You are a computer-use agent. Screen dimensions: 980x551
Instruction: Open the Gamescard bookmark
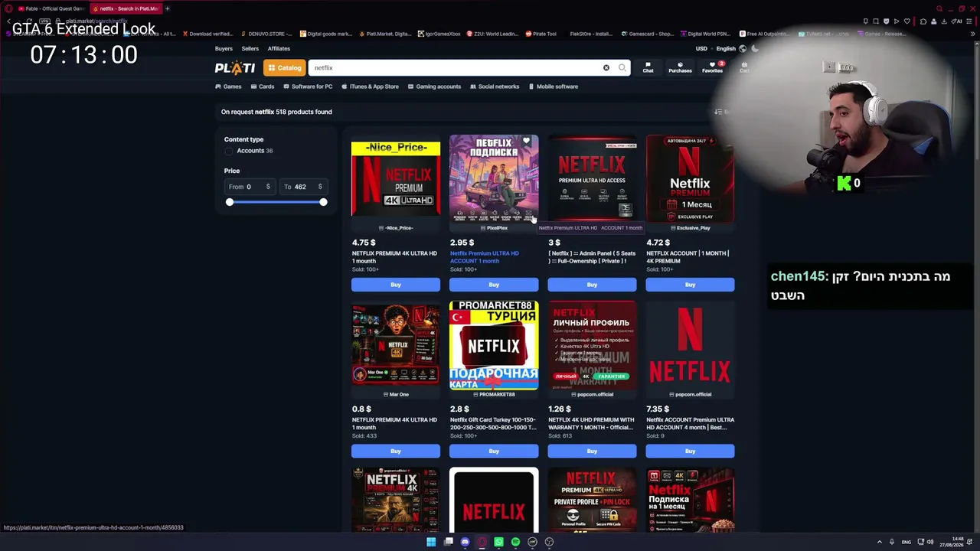(648, 34)
